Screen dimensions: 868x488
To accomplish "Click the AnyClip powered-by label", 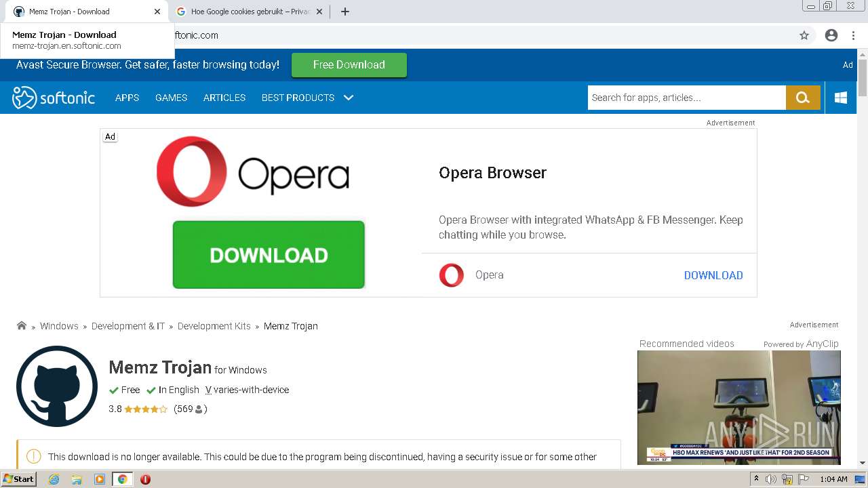I will [x=801, y=344].
